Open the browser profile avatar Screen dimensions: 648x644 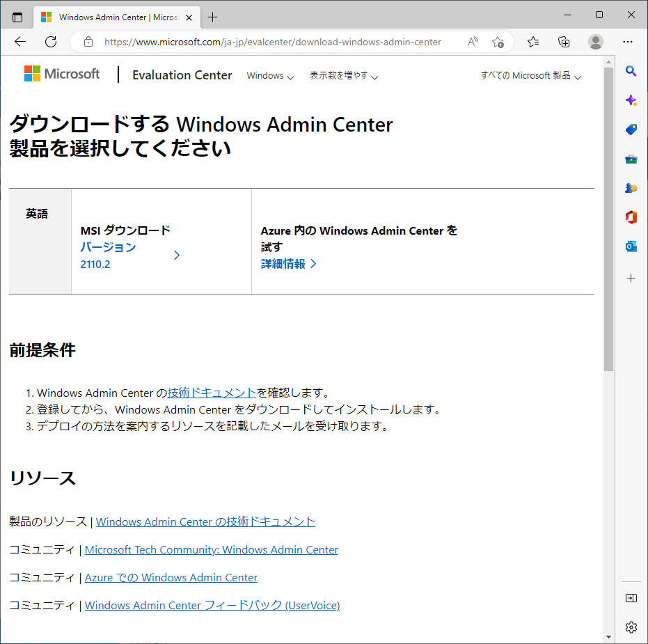[x=596, y=42]
